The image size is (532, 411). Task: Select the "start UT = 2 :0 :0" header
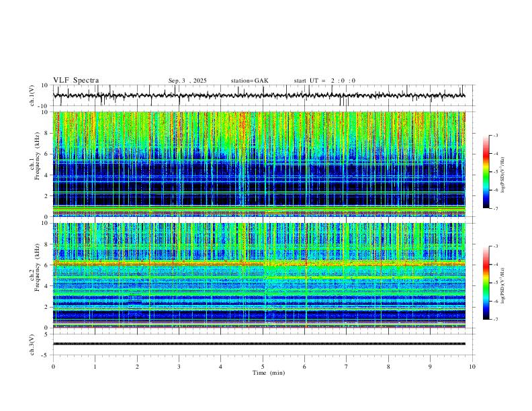(324, 81)
